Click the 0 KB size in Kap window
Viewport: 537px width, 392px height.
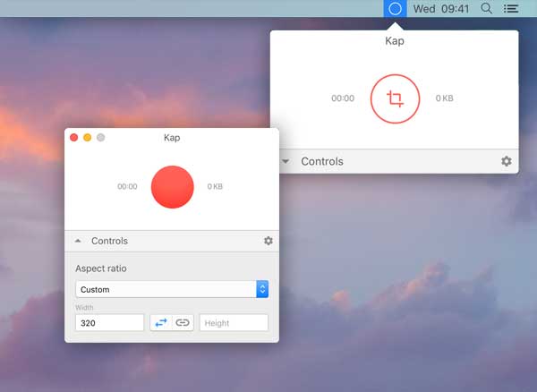(x=215, y=186)
